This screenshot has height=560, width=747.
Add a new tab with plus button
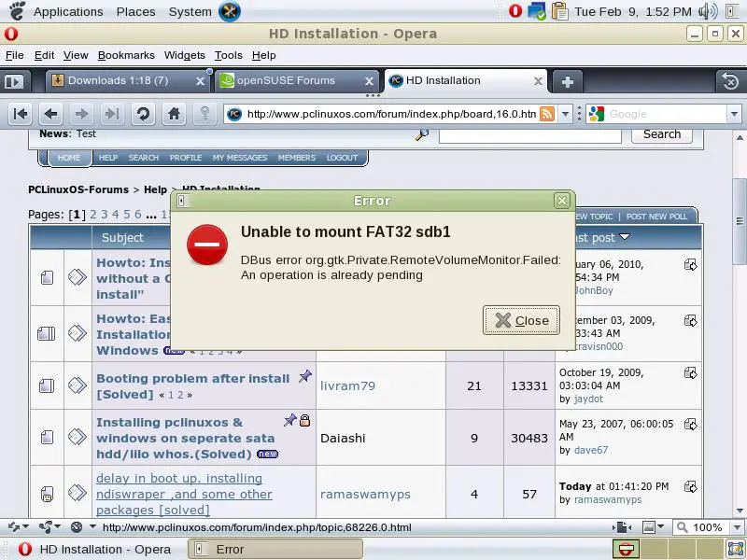(x=567, y=82)
